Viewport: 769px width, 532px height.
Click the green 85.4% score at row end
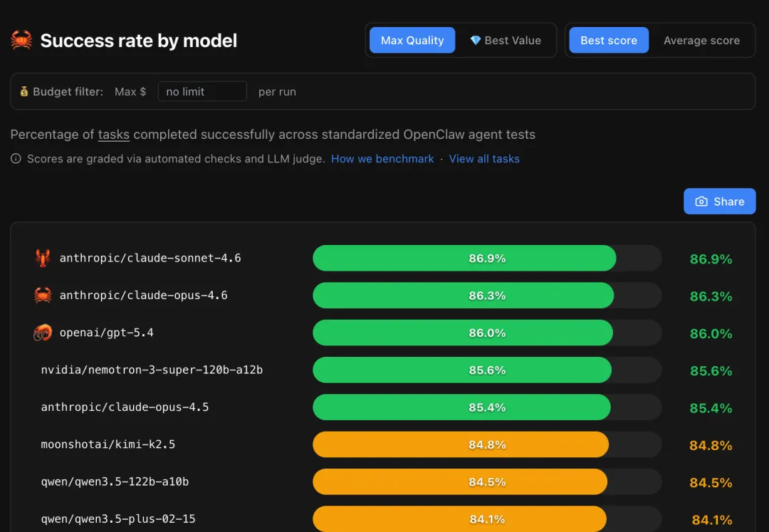711,408
